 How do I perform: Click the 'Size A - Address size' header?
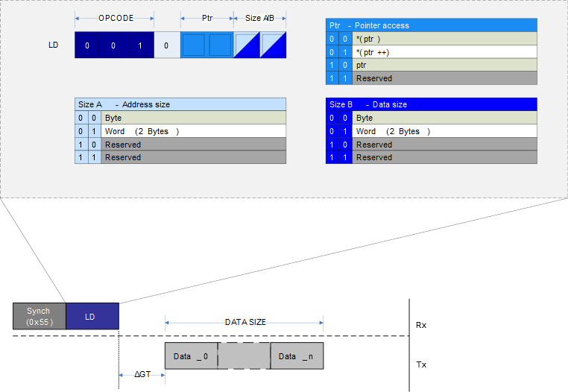coord(180,104)
